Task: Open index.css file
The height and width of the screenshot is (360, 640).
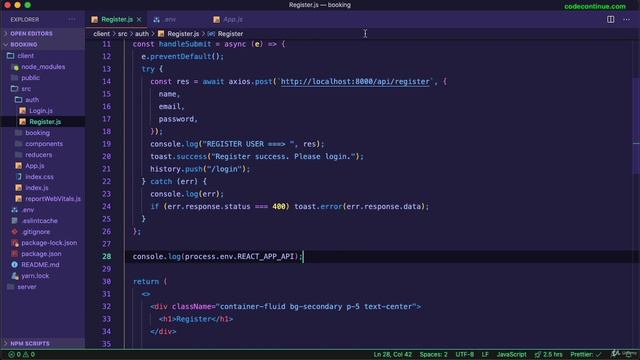Action: (39, 177)
